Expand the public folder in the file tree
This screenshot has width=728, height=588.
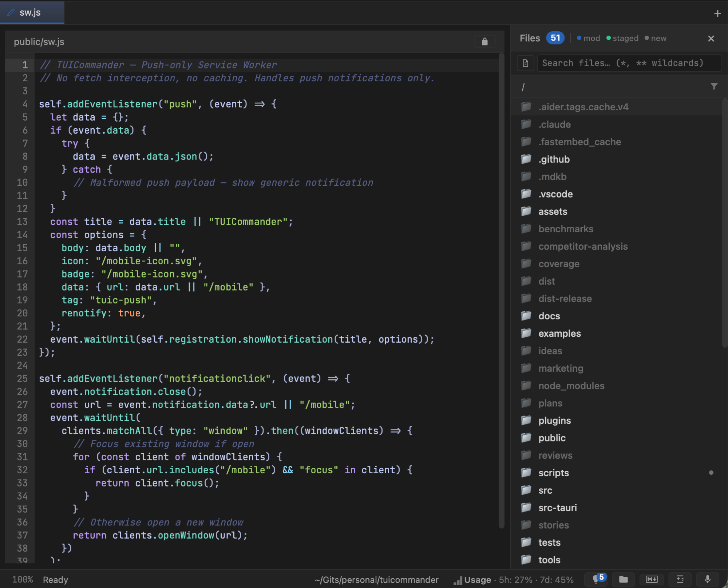tap(551, 438)
